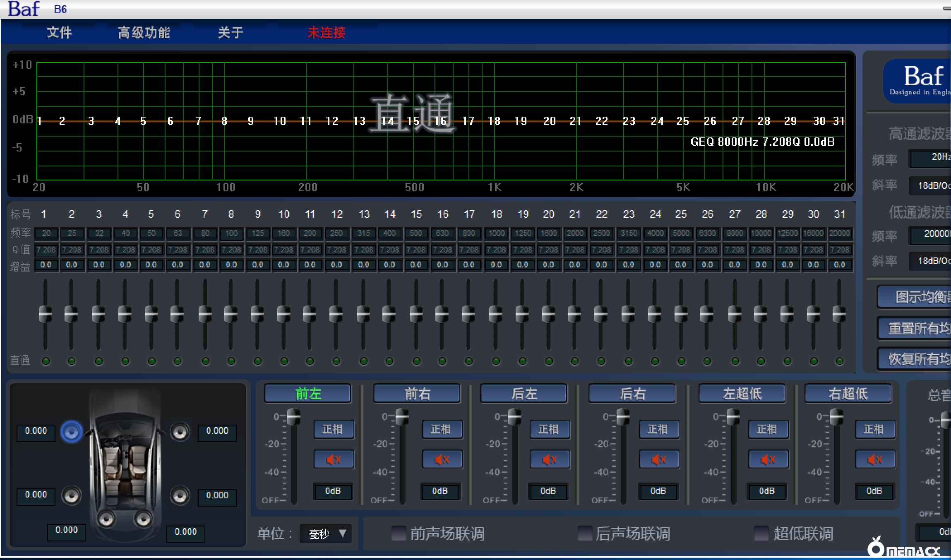951x560 pixels.
Task: Enable 前声场联调 checkbox
Action: pyautogui.click(x=399, y=533)
